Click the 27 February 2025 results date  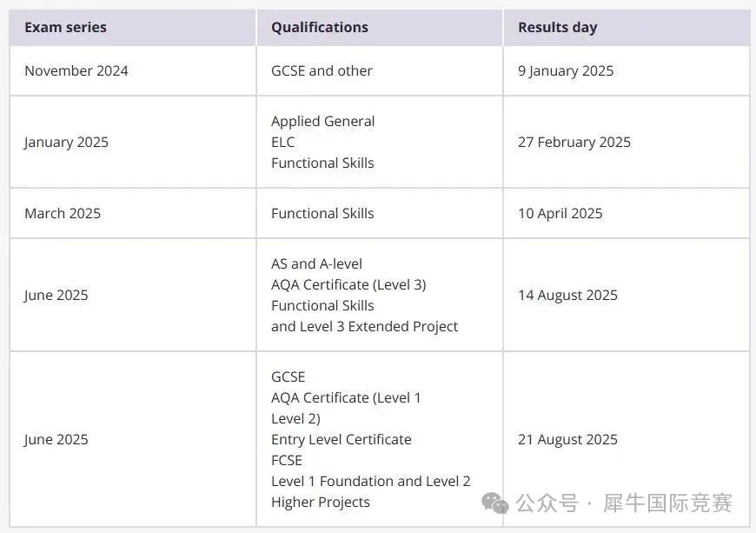(x=574, y=143)
